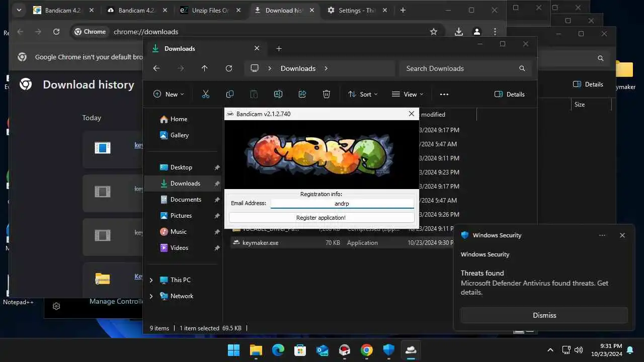Close the Downloads Explorer tab

pyautogui.click(x=257, y=49)
